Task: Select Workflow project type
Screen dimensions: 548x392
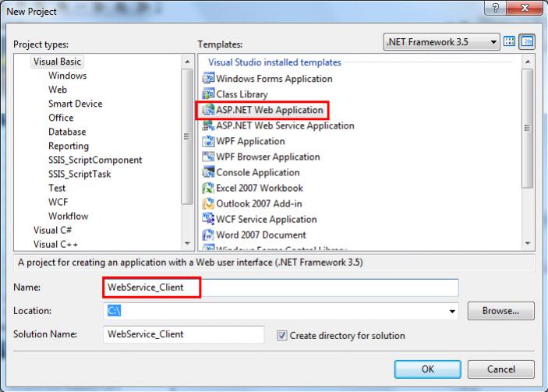Action: point(69,217)
